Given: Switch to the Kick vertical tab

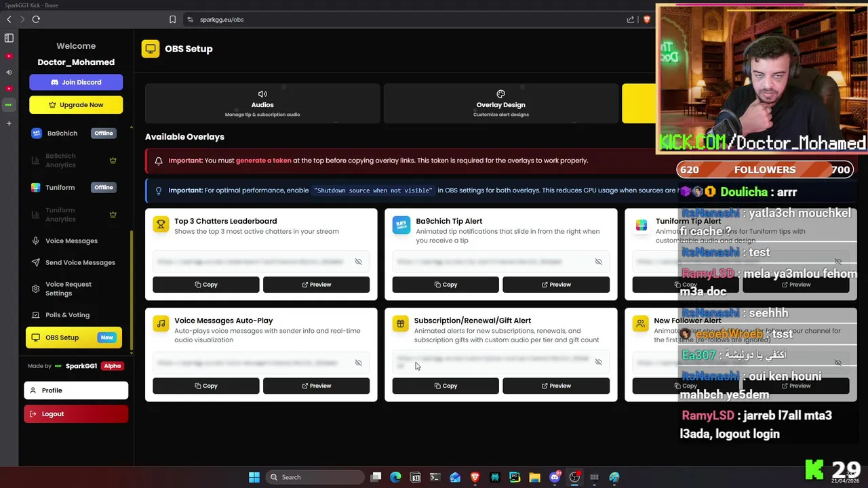Looking at the screenshot, I should coord(9,105).
